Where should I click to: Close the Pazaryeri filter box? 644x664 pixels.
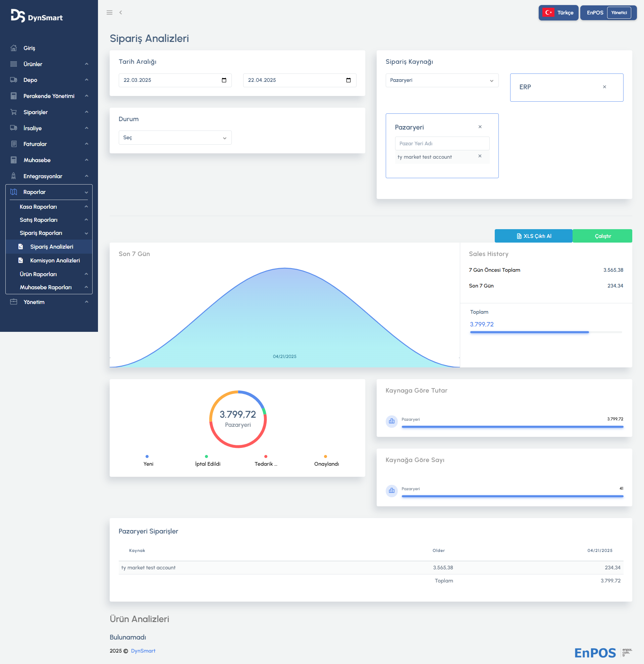point(480,127)
